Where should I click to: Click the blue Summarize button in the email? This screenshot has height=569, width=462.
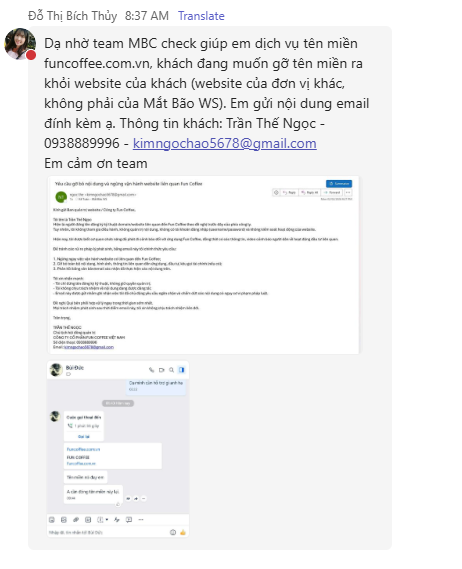pos(339,184)
